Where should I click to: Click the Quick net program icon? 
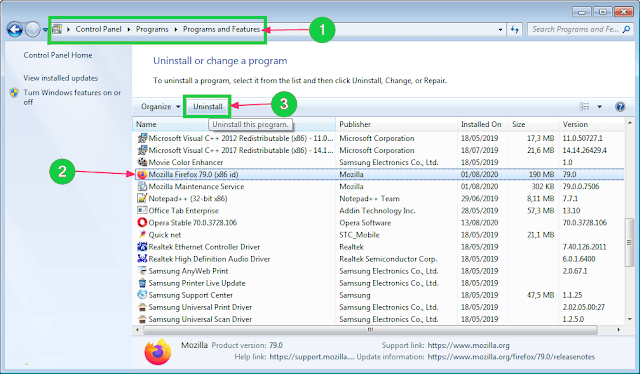142,234
